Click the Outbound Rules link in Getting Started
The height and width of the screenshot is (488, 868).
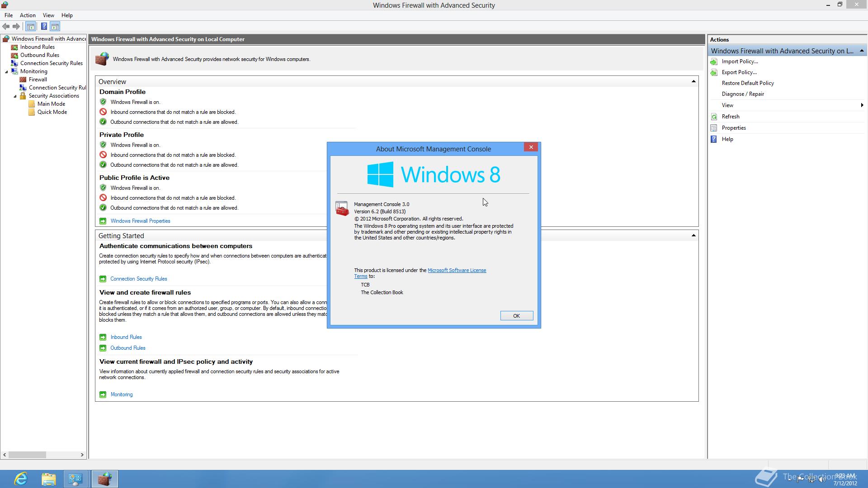pos(127,348)
